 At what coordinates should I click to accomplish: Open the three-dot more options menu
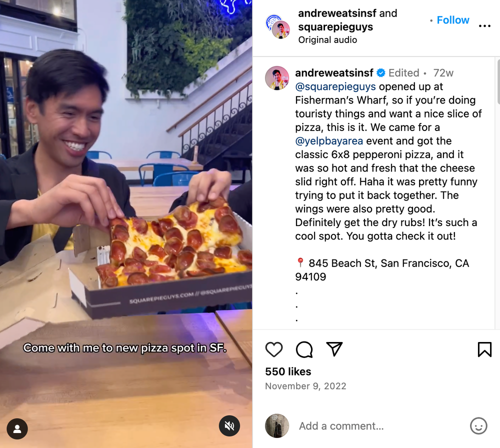coord(484,26)
